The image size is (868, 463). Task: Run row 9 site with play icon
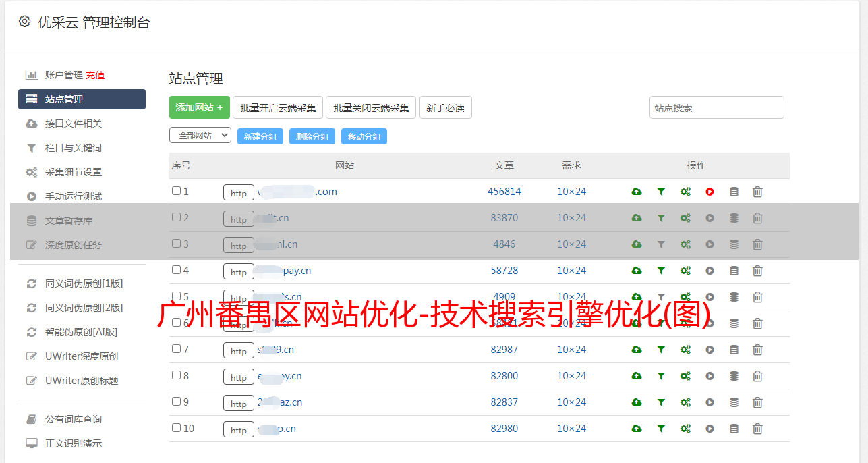710,402
